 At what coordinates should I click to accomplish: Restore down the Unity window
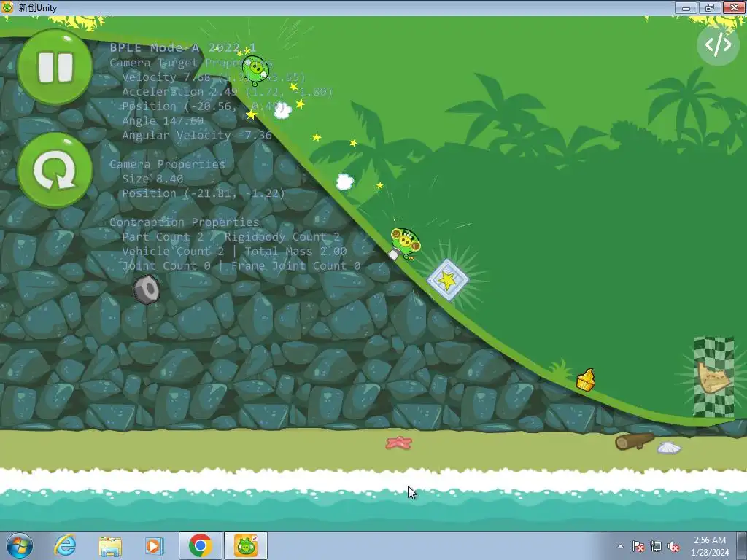click(x=710, y=7)
